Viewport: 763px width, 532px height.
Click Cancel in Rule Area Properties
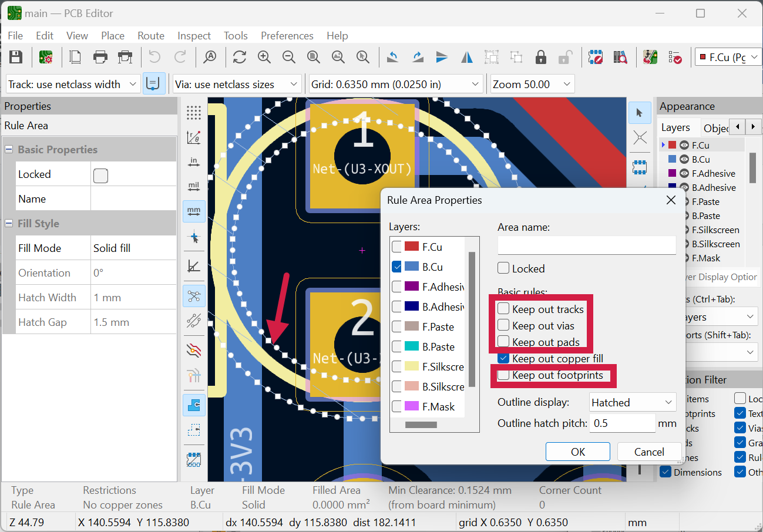649,452
